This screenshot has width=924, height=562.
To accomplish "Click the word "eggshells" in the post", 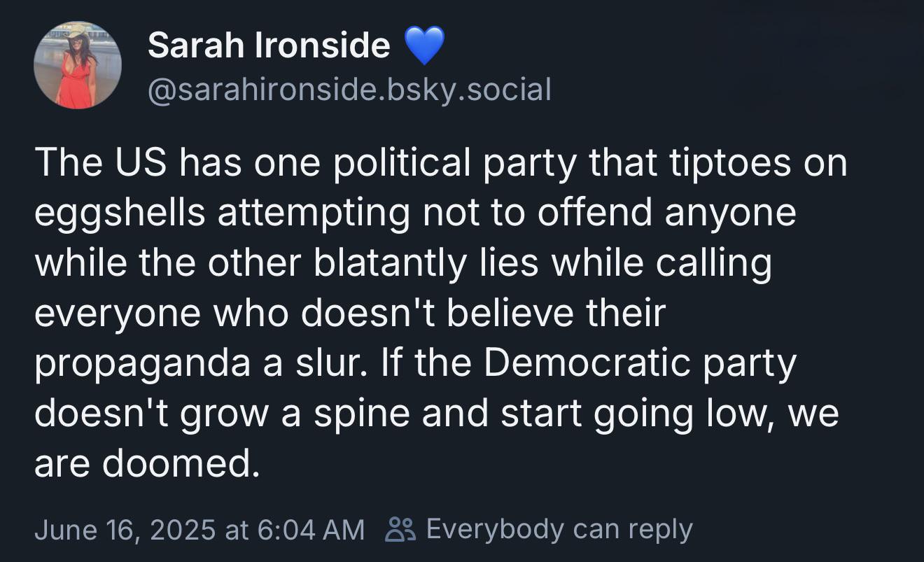I will 120,213.
